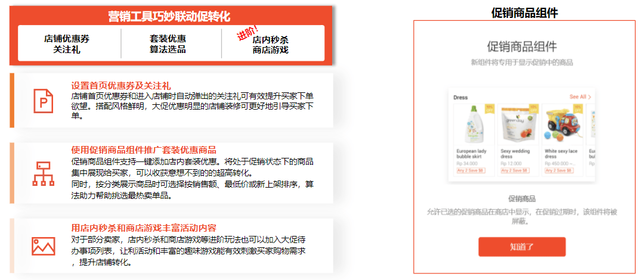Click the paragraph starting 对于部分卖家
644x280 pixels.
189,251
